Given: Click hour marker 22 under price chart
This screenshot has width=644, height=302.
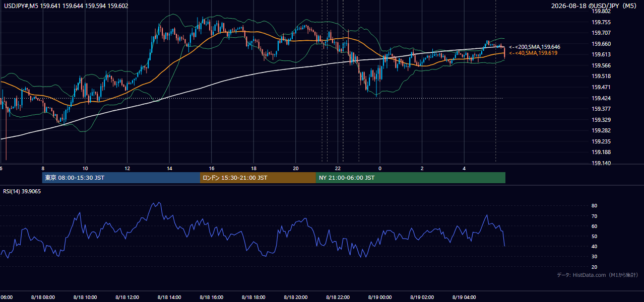Looking at the screenshot, I should (338, 168).
